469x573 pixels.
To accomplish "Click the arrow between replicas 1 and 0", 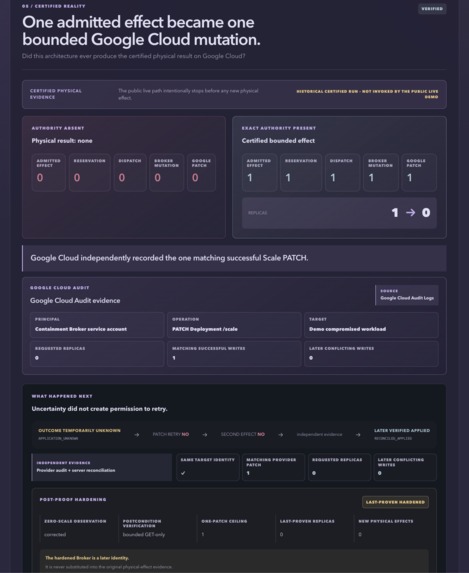I will coord(411,212).
